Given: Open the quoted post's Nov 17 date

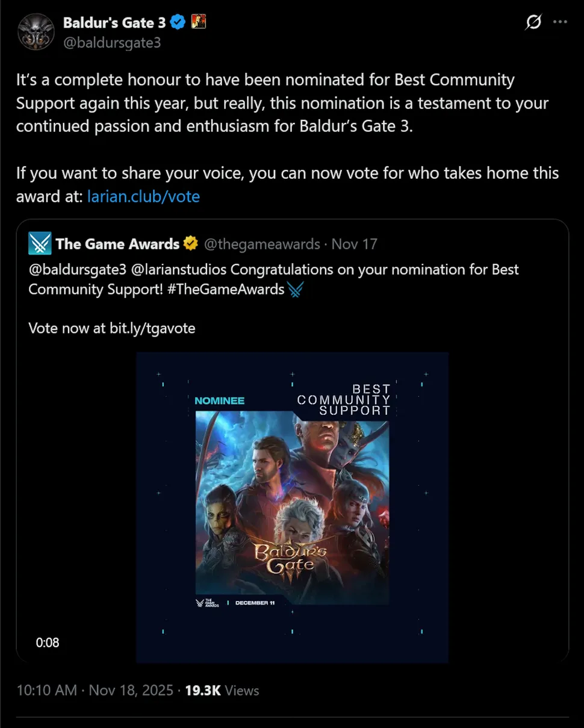Looking at the screenshot, I should pos(355,244).
